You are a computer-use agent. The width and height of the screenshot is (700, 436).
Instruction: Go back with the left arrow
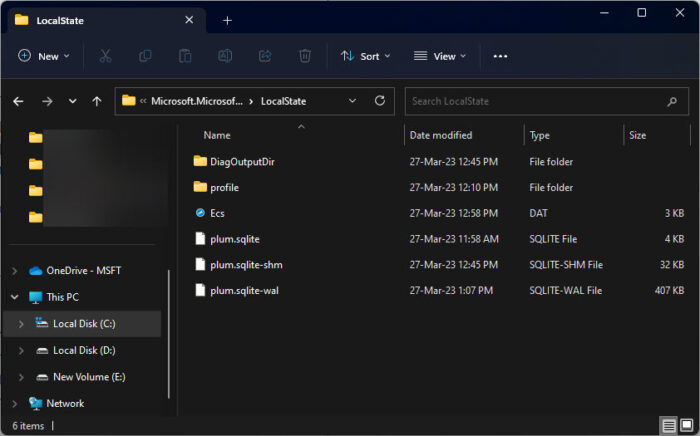coord(18,101)
